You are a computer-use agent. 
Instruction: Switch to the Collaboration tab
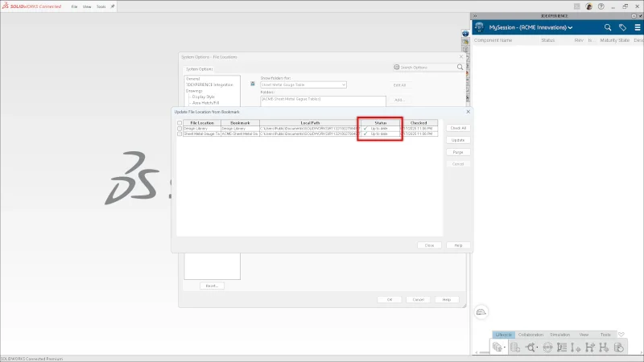tap(530, 335)
